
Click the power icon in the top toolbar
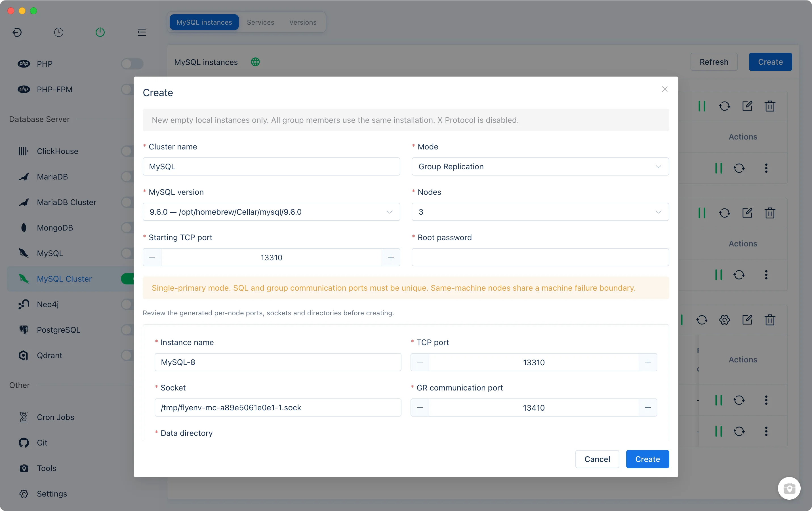tap(100, 32)
